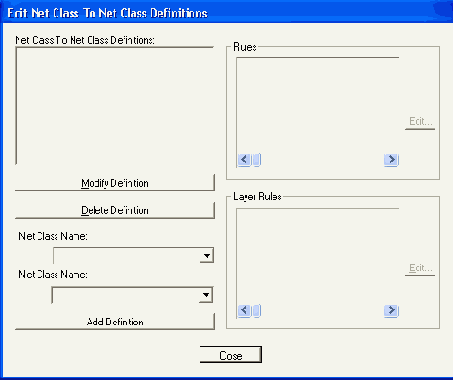The image size is (453, 380).
Task: Open the second Net Class Name dropdown arrow
Action: tap(206, 295)
